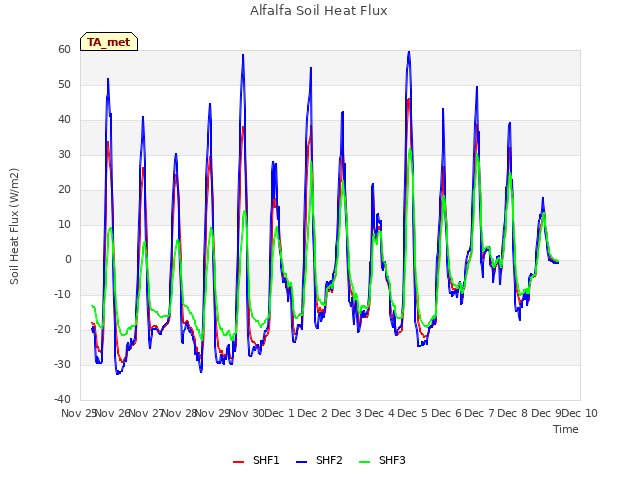This screenshot has width=640, height=480.
Task: Click the TA_met annotation box
Action: coord(109,42)
